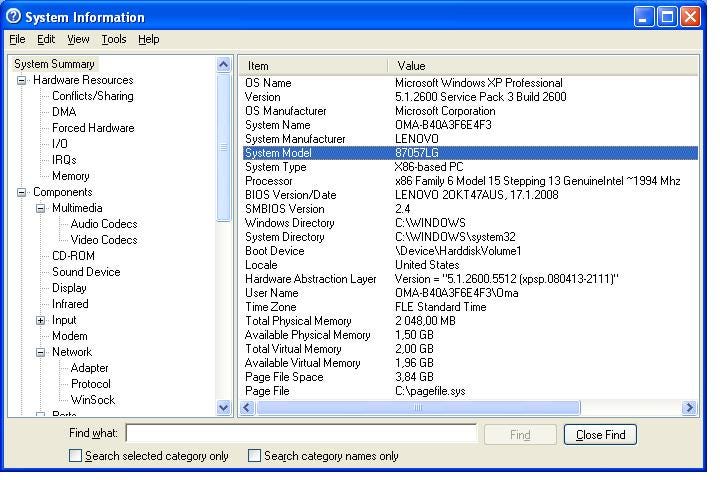Open the File menu

click(17, 40)
